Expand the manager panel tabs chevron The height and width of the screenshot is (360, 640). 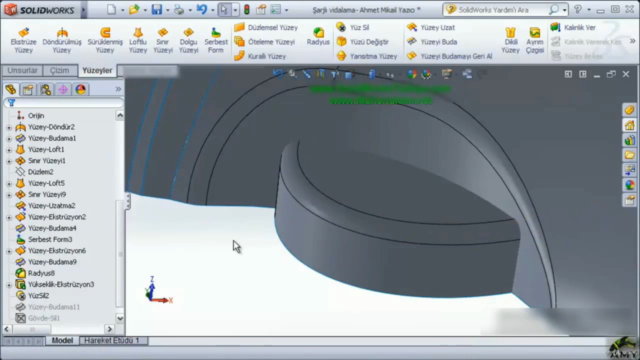[x=118, y=89]
